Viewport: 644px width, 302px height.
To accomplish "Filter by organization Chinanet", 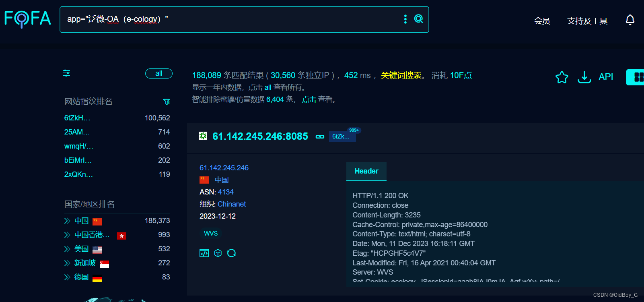I will (x=232, y=204).
